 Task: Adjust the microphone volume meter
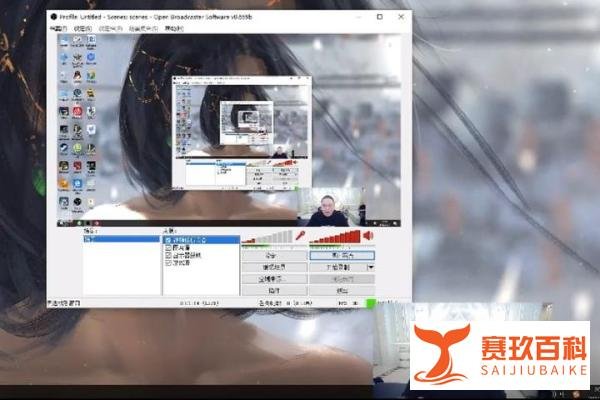click(x=267, y=237)
